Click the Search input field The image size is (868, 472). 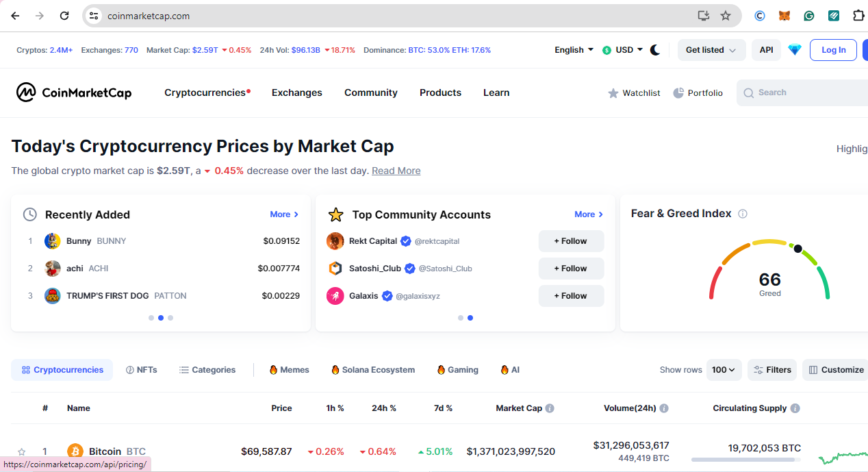click(802, 92)
